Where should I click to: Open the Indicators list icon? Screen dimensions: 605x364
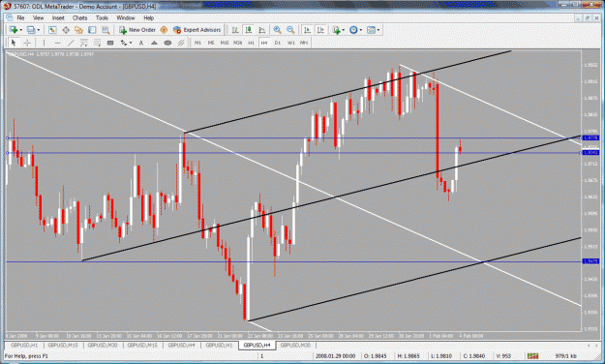point(337,30)
